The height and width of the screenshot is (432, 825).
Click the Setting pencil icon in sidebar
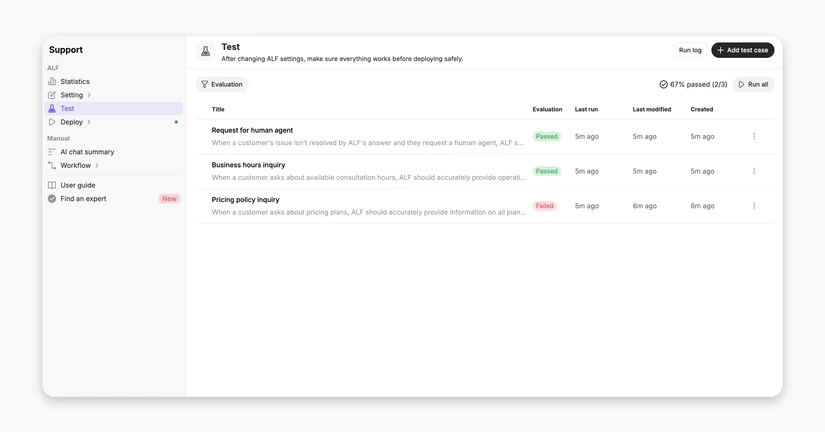52,95
